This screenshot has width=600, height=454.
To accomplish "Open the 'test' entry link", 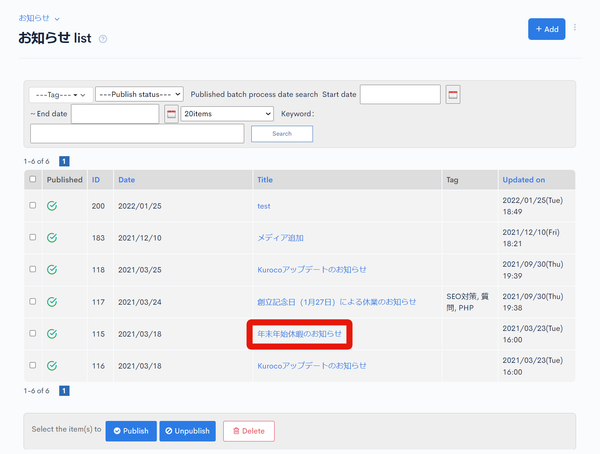I will [264, 206].
